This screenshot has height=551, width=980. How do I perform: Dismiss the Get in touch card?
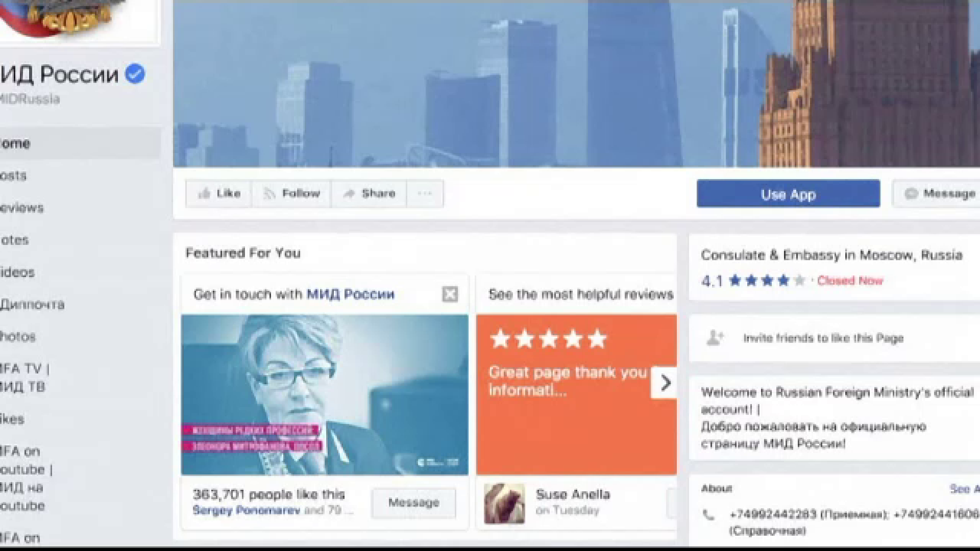coord(450,294)
